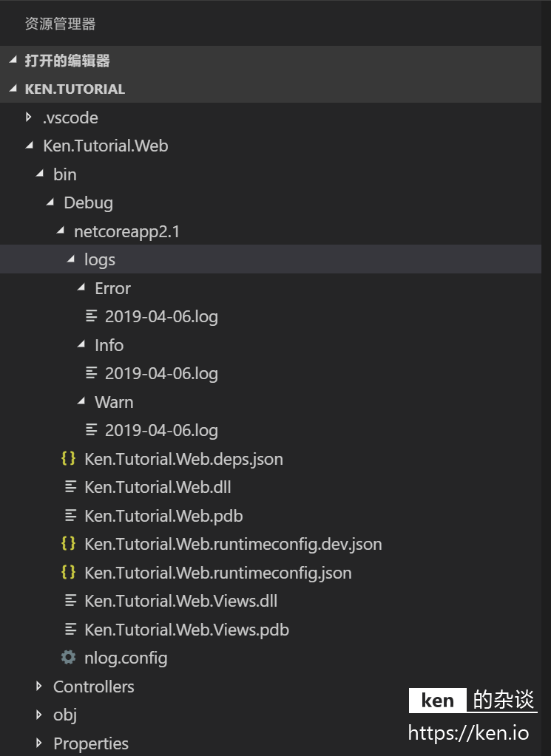Click the file icon beside Ken.Tutorial.Web.pdb
This screenshot has height=756, width=551.
pyautogui.click(x=70, y=516)
